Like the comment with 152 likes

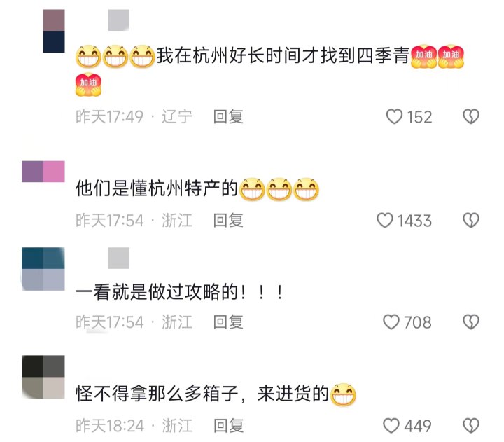(394, 116)
